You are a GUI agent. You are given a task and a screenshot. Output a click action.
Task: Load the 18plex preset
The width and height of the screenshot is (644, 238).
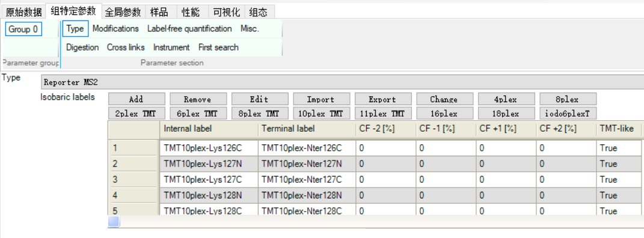click(506, 114)
